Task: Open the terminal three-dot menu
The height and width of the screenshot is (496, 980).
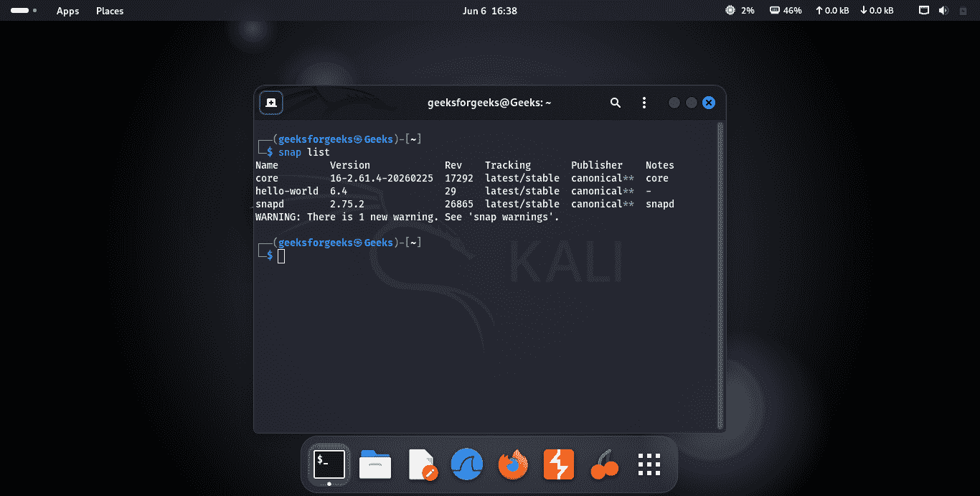Action: pyautogui.click(x=644, y=103)
